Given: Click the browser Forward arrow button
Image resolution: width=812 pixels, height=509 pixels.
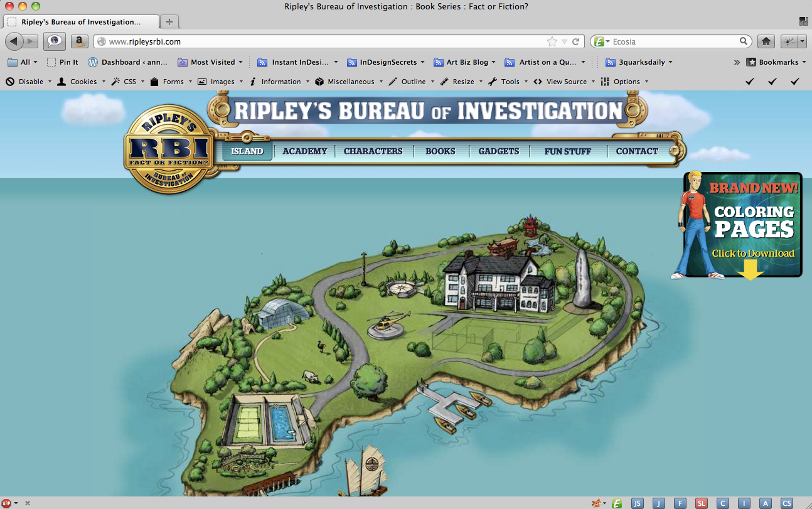Looking at the screenshot, I should [31, 41].
